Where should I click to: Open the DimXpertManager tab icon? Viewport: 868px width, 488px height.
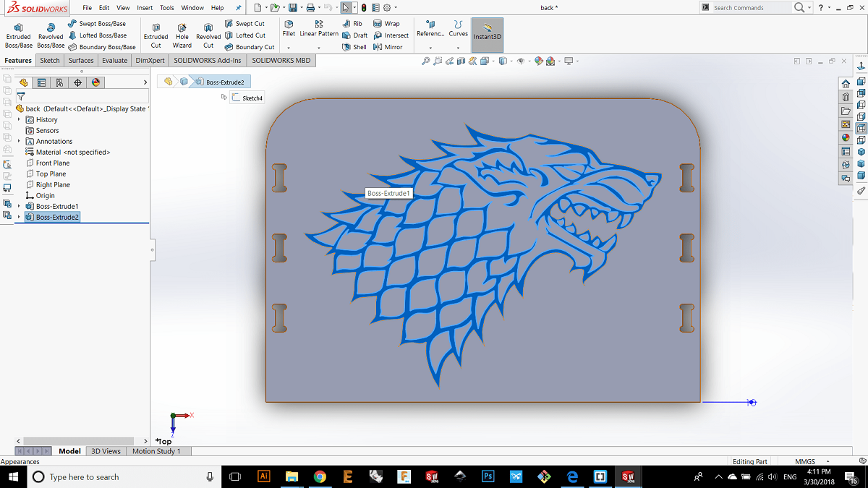[78, 82]
